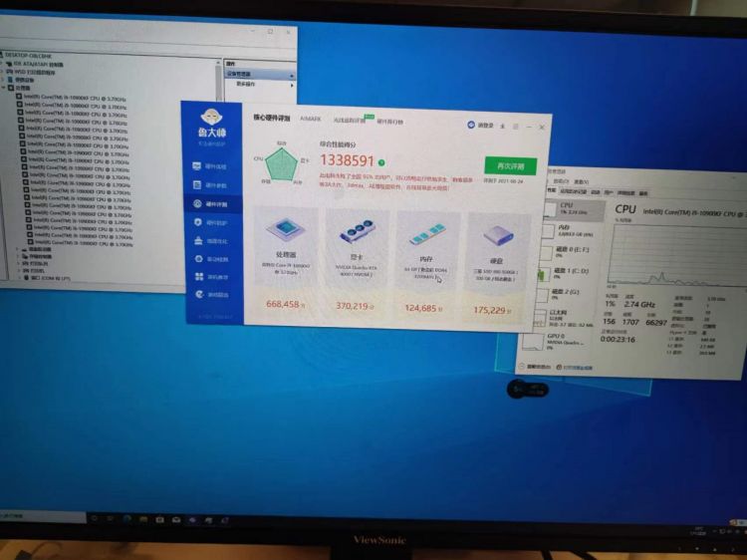
Task: Click the hard disk icon card
Action: pyautogui.click(x=495, y=239)
